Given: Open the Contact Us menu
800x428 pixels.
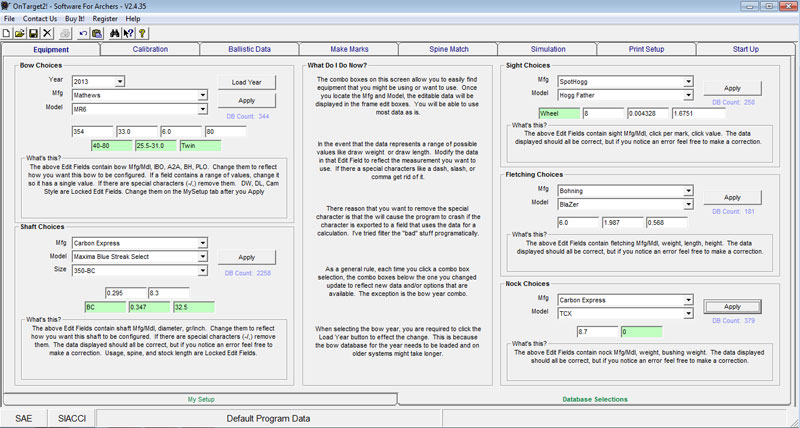Looking at the screenshot, I should [40, 18].
